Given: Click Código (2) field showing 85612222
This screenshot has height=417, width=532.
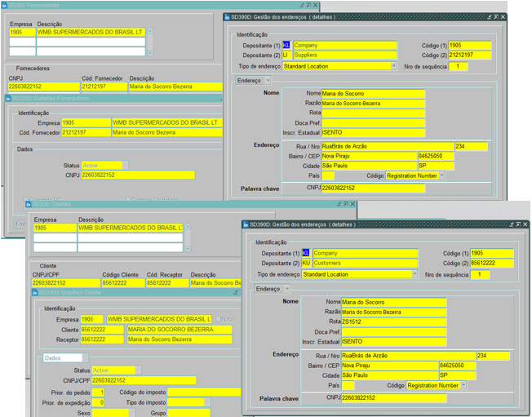Looking at the screenshot, I should 492,263.
